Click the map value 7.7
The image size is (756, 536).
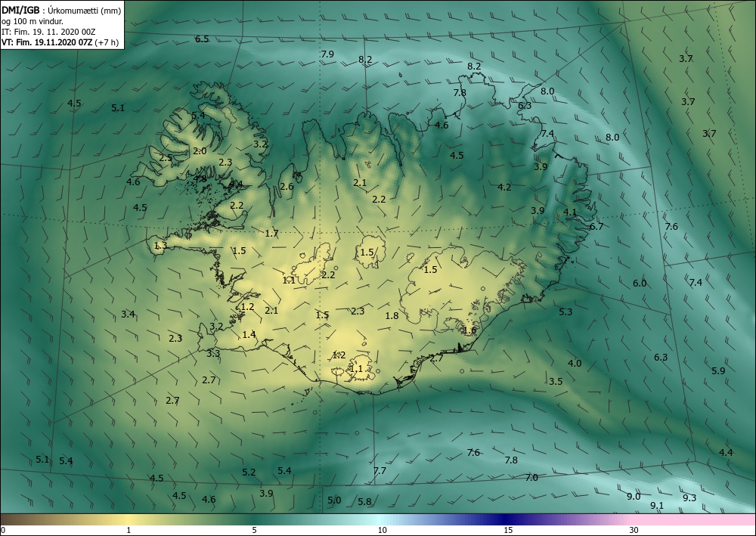coord(380,470)
